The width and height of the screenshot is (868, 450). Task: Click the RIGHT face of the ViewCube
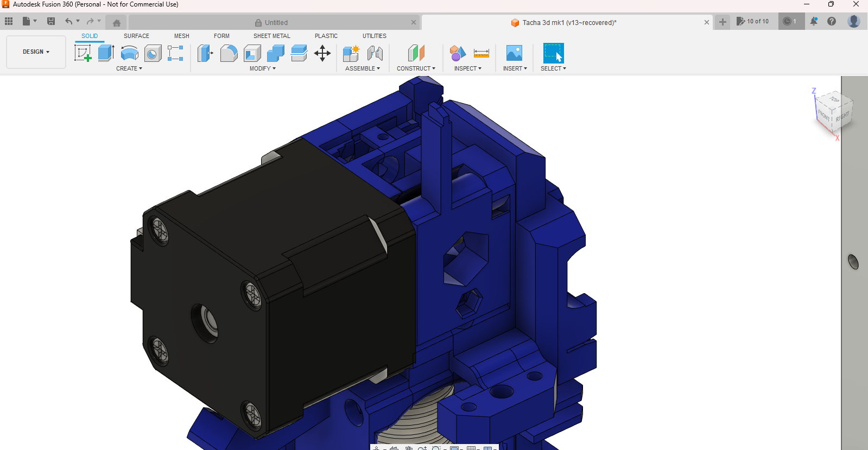[842, 117]
